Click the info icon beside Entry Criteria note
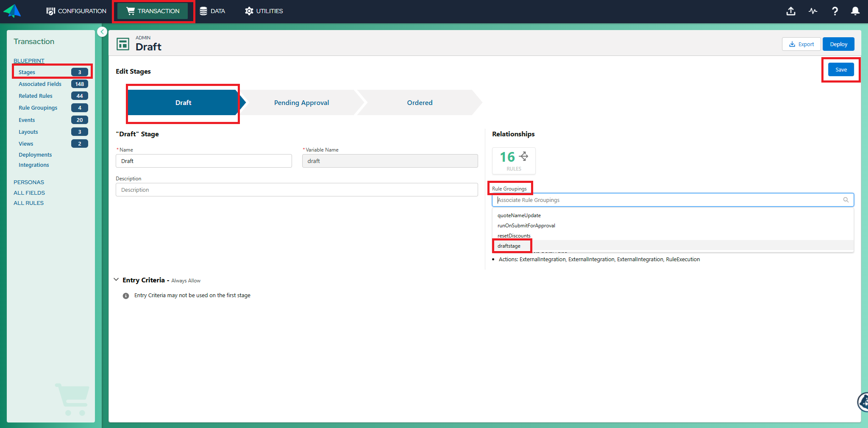868x428 pixels. [x=126, y=296]
